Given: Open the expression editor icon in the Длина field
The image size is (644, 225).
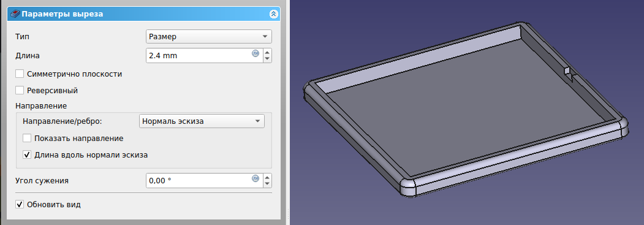Looking at the screenshot, I should tap(256, 53).
